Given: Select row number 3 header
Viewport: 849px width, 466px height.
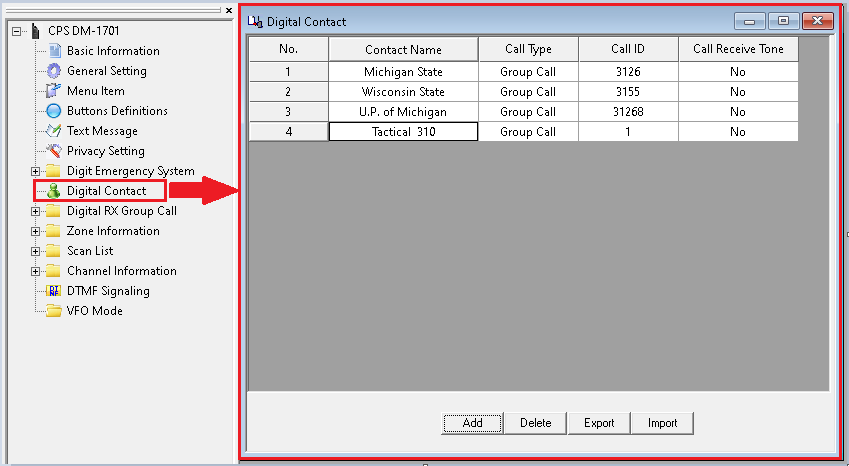Looking at the screenshot, I should click(289, 112).
